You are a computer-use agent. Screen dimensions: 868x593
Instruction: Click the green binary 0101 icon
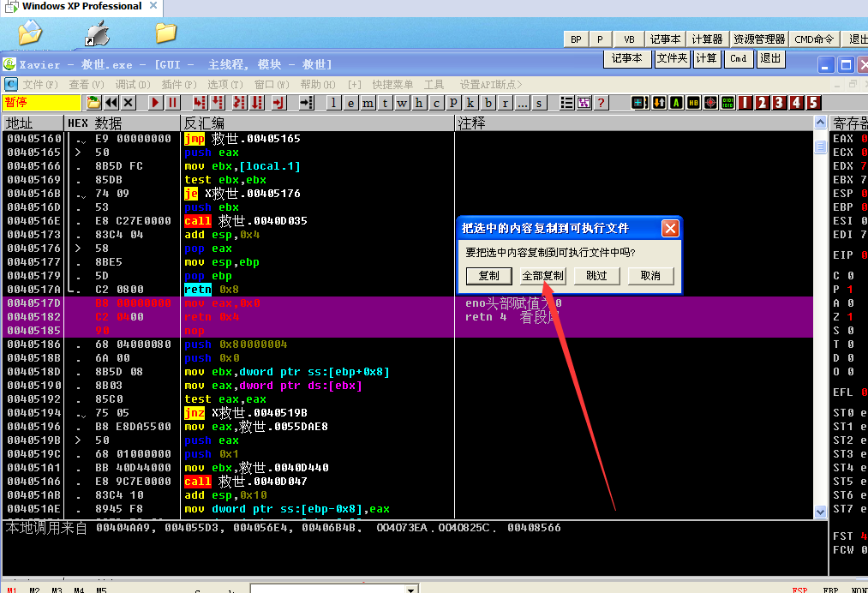727,103
